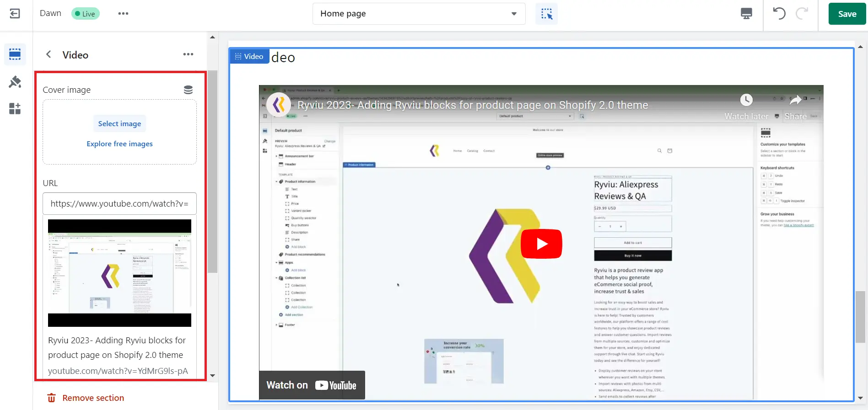
Task: Open the Home page template dropdown
Action: 419,14
